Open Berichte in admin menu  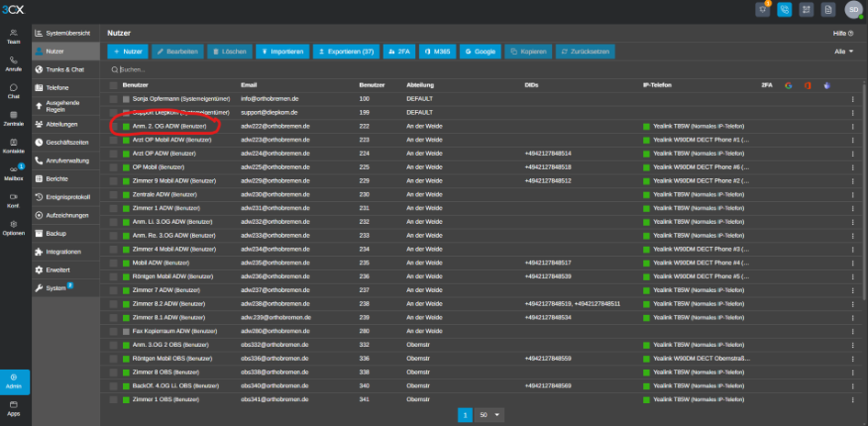(65, 179)
